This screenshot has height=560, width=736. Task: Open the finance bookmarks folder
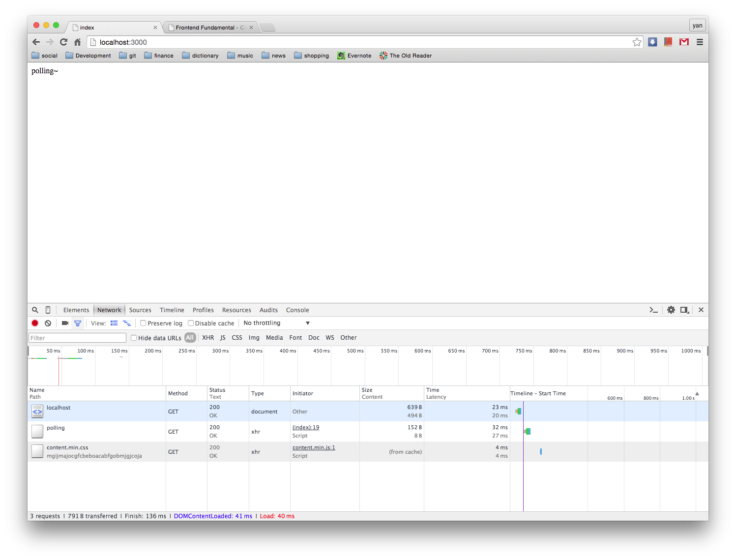159,56
